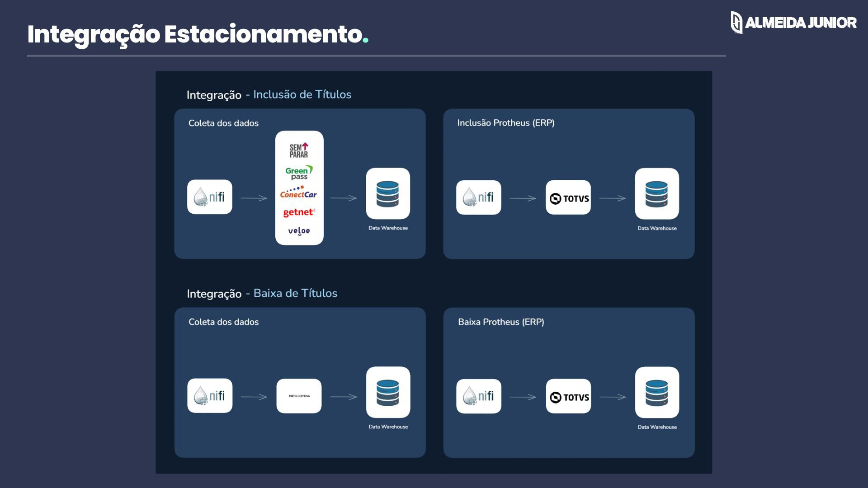
Task: Click the Baixa de Títulos heading
Action: pos(295,293)
